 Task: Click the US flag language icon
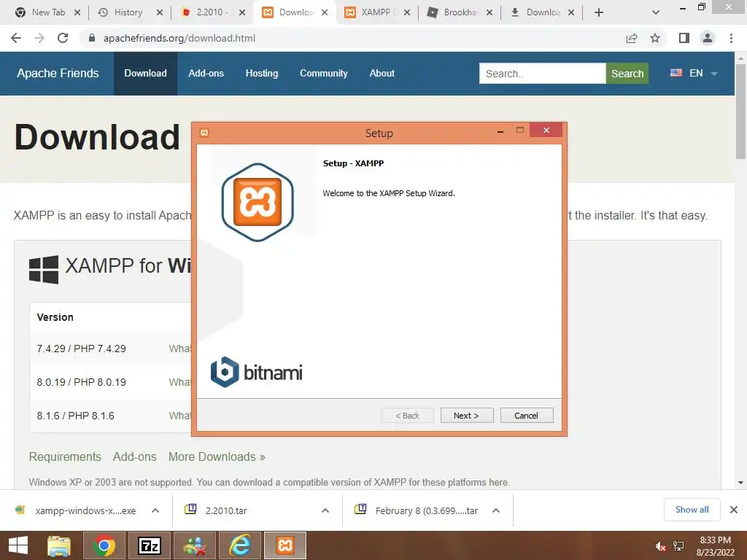coord(676,73)
